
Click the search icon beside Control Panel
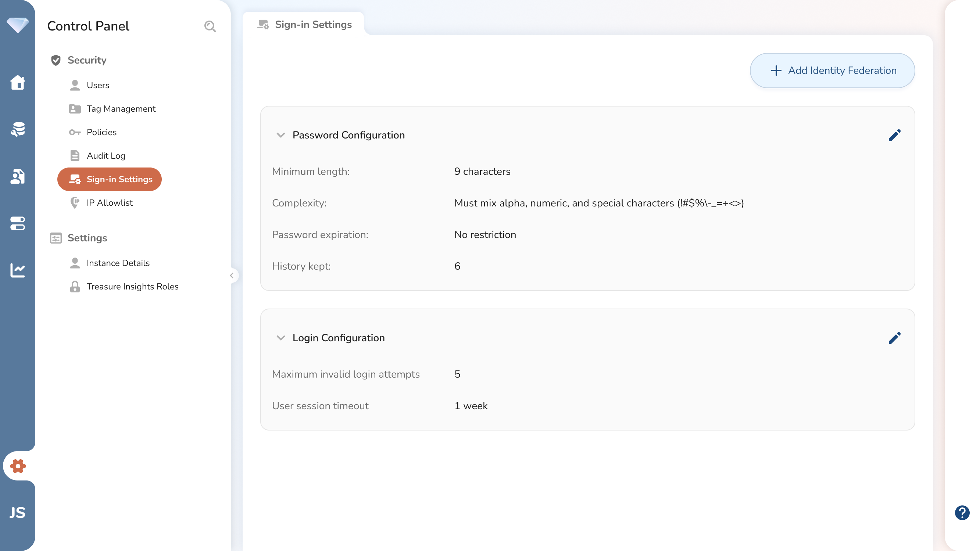(210, 26)
